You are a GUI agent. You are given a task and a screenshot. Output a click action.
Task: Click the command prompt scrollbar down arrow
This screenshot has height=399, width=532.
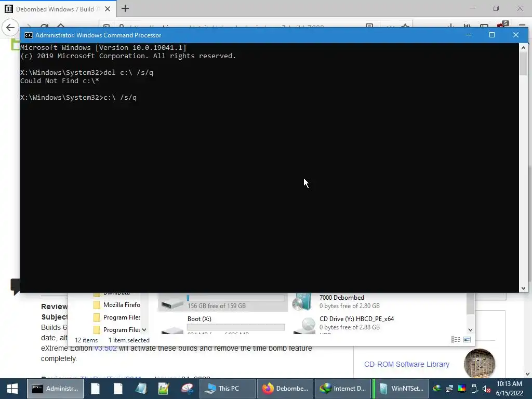(x=523, y=288)
